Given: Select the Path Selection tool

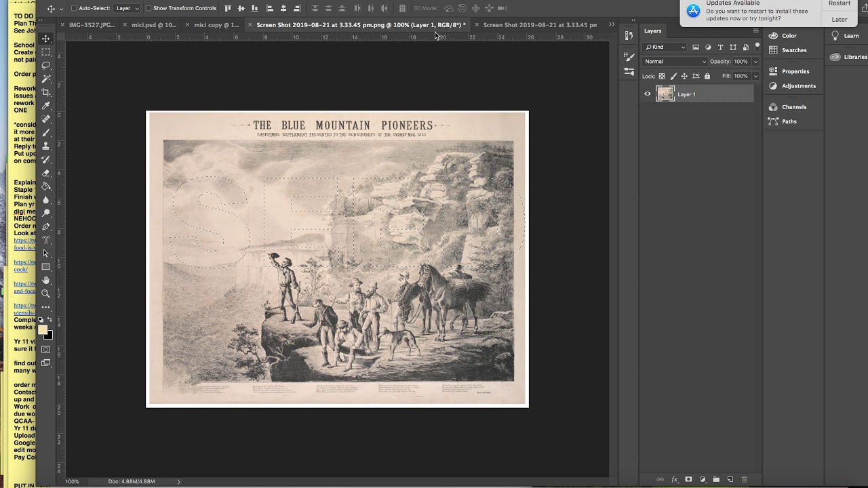Looking at the screenshot, I should [x=46, y=253].
